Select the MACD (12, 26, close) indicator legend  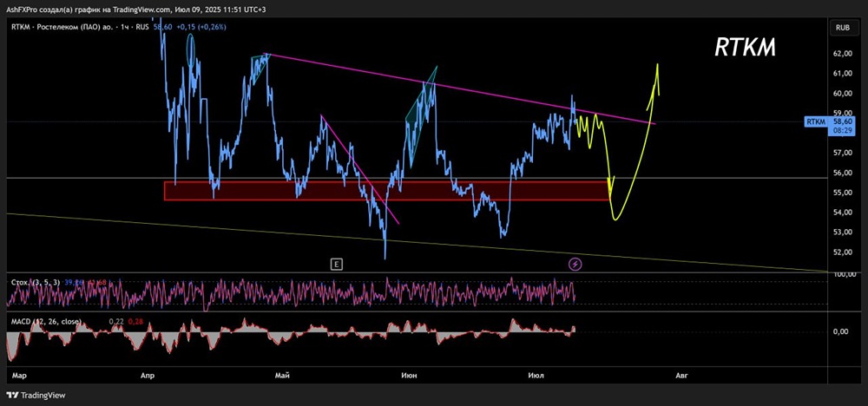pyautogui.click(x=47, y=321)
